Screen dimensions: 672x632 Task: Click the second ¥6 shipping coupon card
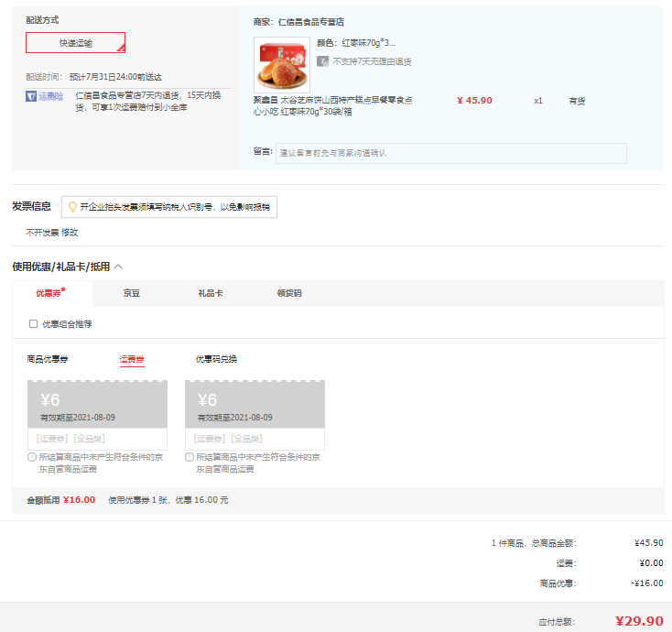255,415
